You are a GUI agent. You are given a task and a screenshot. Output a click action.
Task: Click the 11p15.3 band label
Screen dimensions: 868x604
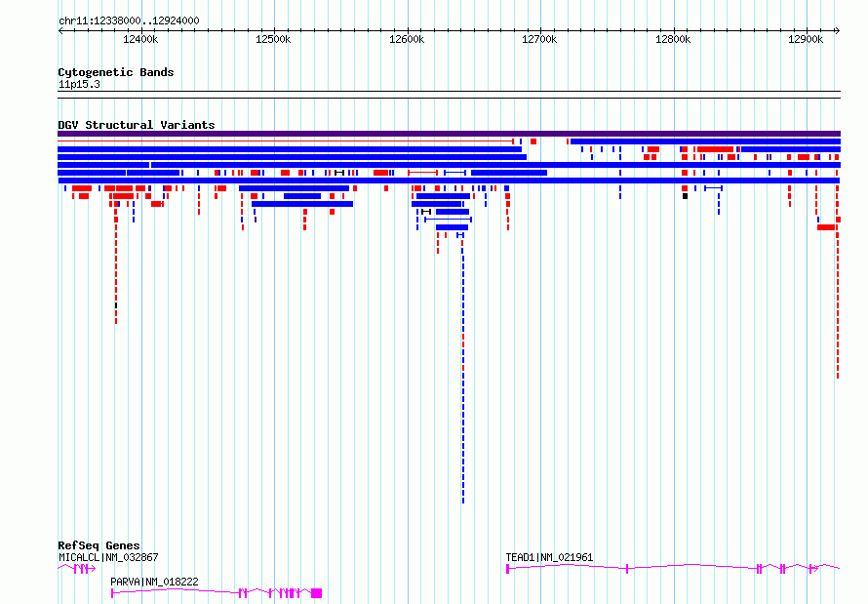click(x=79, y=84)
